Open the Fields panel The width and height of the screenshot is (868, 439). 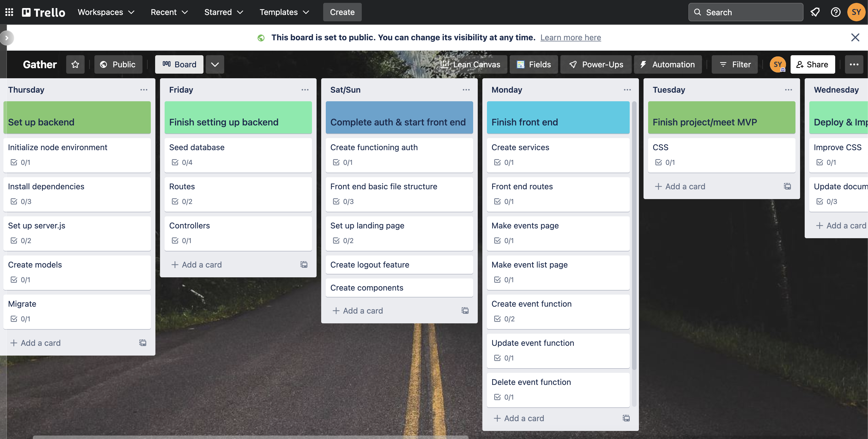534,64
